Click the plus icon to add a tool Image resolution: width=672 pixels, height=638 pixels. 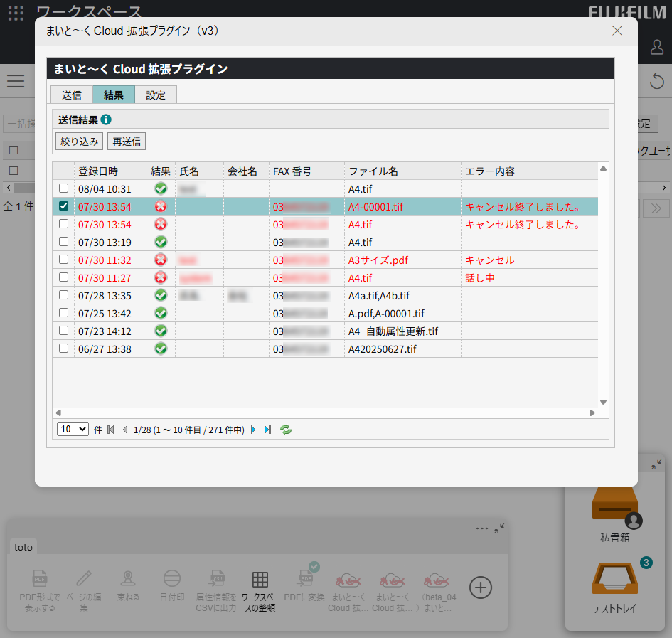(x=480, y=588)
